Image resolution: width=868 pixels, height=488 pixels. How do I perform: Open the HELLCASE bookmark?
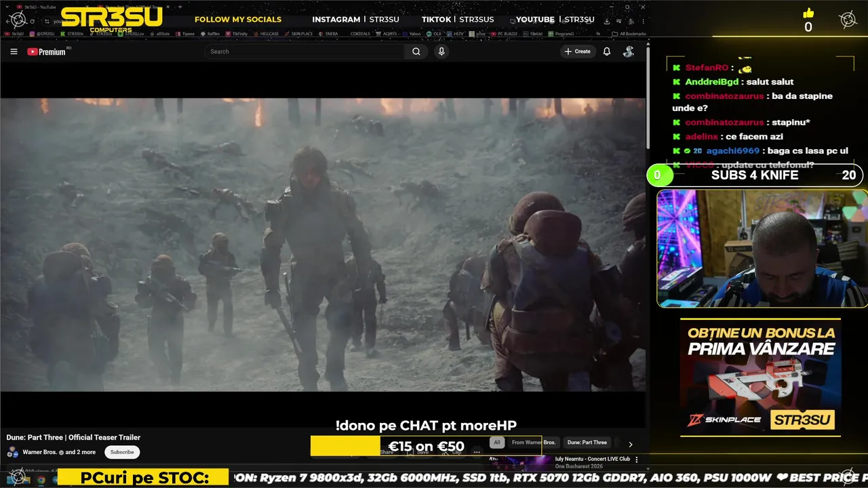pyautogui.click(x=266, y=33)
